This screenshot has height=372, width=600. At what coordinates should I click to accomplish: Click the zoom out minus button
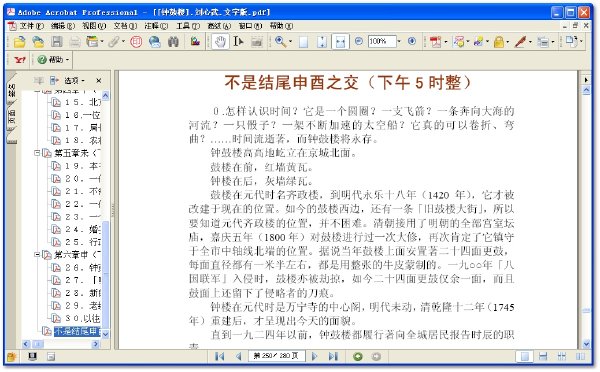point(359,41)
